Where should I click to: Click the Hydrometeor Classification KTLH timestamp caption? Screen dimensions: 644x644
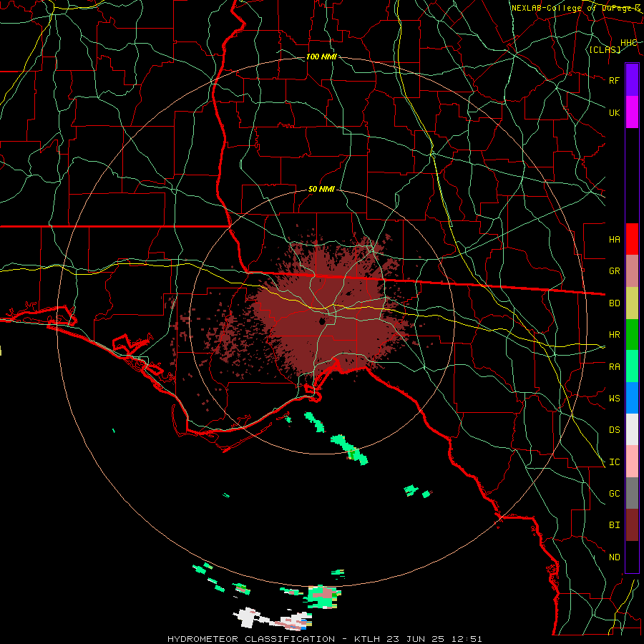click(324, 639)
